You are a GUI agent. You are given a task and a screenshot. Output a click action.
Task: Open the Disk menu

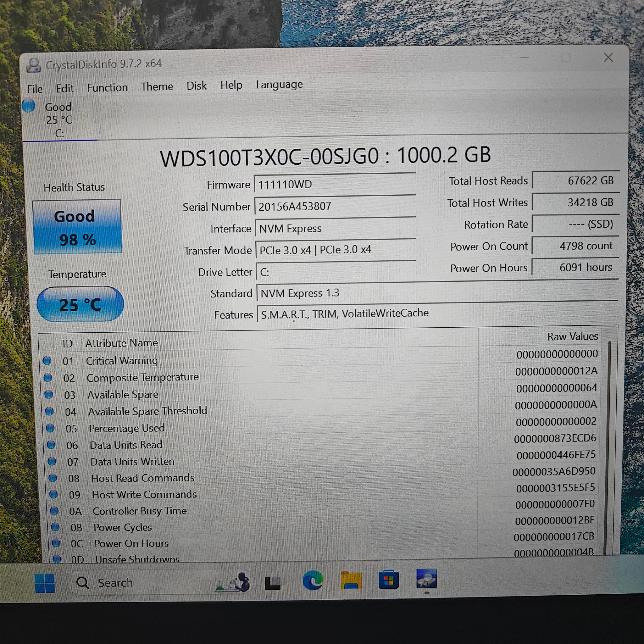click(197, 86)
